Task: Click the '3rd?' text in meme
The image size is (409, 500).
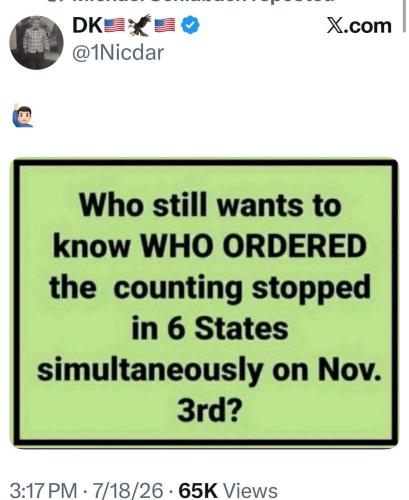Action: (x=209, y=411)
